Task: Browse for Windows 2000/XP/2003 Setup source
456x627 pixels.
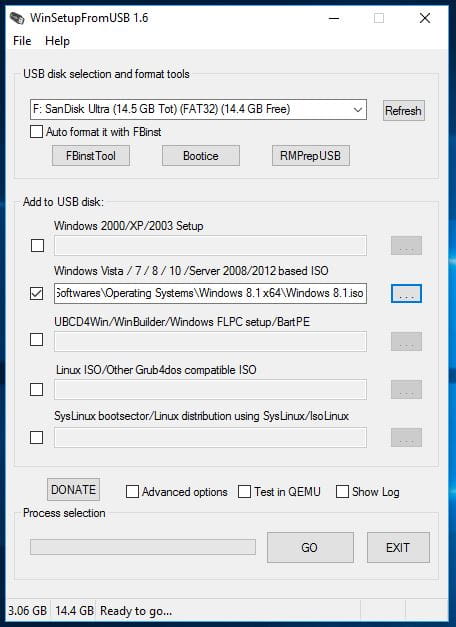Action: click(x=406, y=246)
